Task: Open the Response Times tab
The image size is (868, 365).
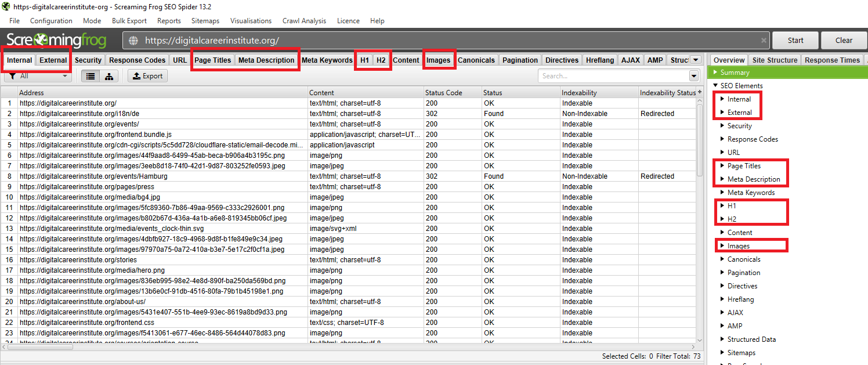Action: pyautogui.click(x=832, y=60)
